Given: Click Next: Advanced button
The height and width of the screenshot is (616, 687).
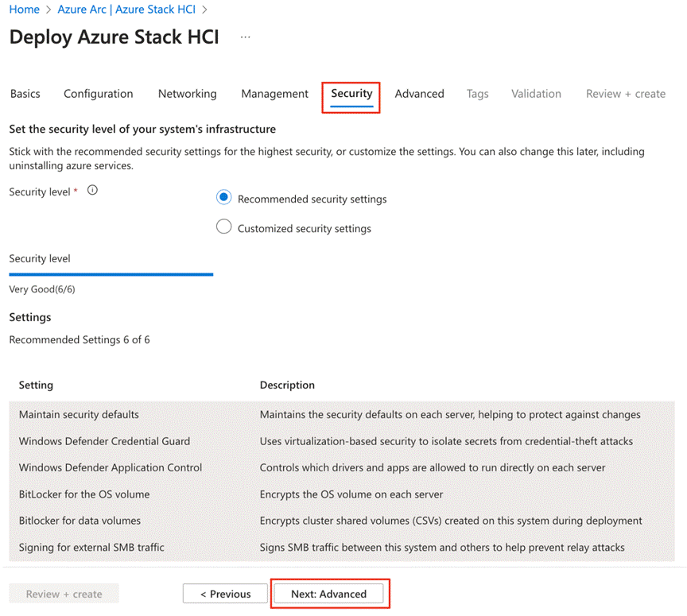Looking at the screenshot, I should click(x=328, y=594).
